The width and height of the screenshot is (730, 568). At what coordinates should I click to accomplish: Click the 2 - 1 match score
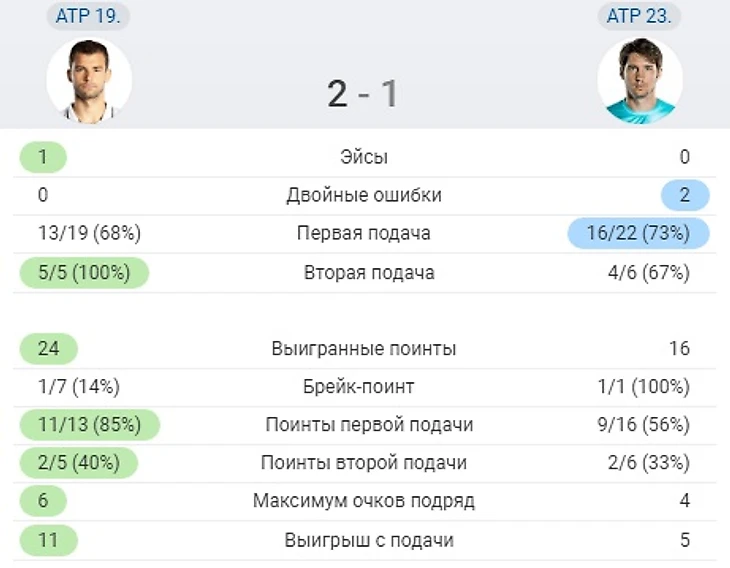[363, 94]
